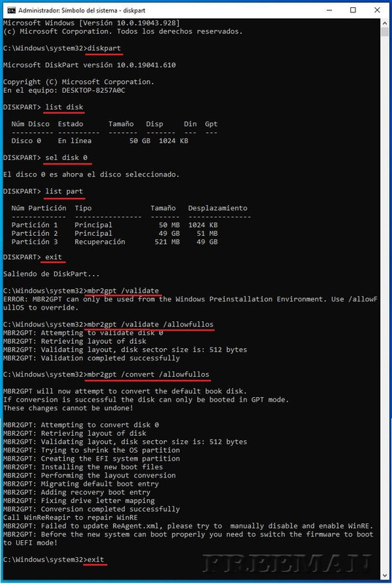
Task: Click 'MBR2GPT: Fixing drive letter mapping' line
Action: (79, 501)
